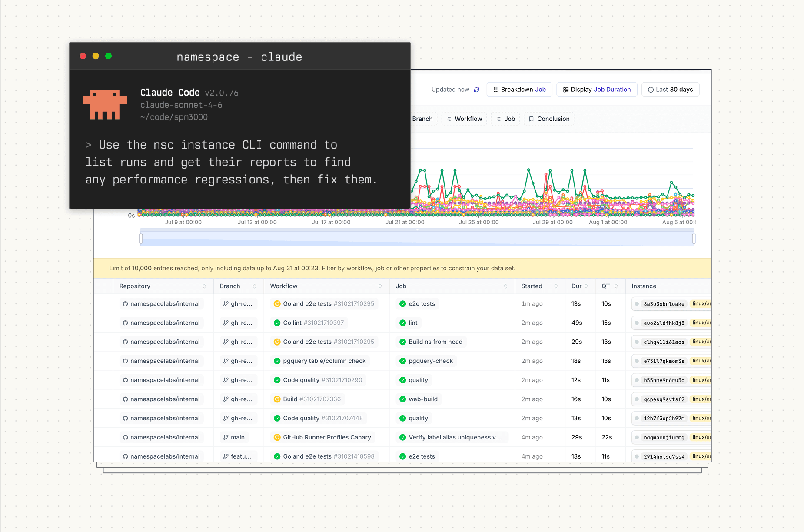Click the branch icon in the main branch chip

pos(226,437)
